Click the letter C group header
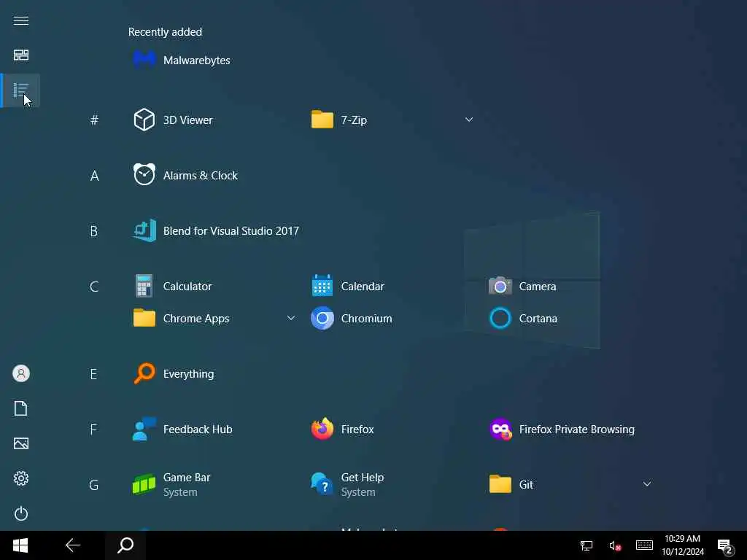Viewport: 747px width, 560px height. [94, 287]
